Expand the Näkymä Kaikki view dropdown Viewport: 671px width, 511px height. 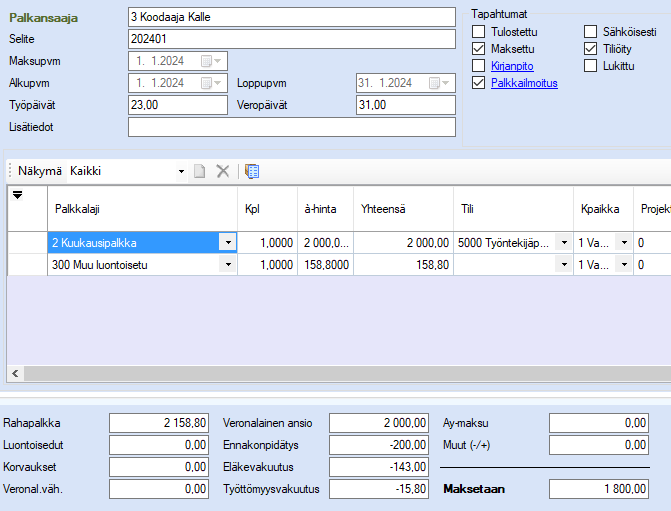pos(181,171)
